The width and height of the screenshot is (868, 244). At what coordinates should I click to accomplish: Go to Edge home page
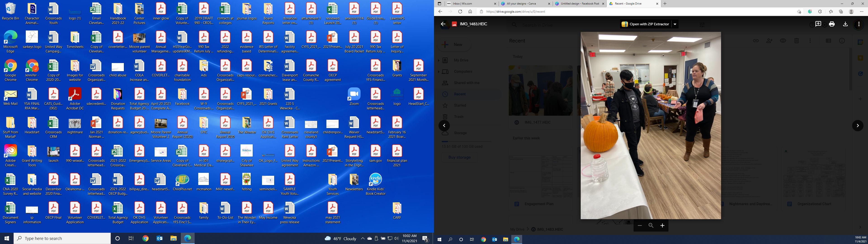tap(470, 12)
